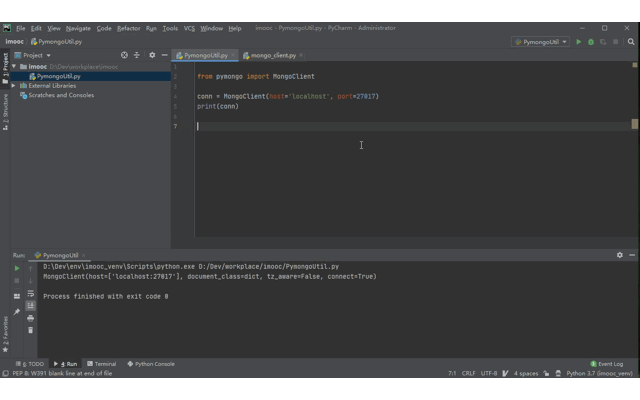640x400 pixels.
Task: Toggle the Structure side tool window
Action: coord(5,112)
